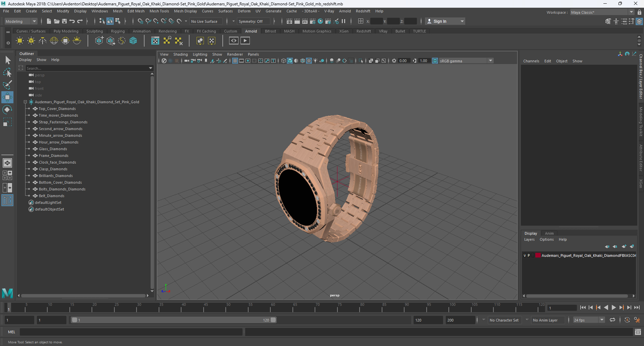
Task: Toggle pause Viewport 2.0 button
Action: [343, 21]
